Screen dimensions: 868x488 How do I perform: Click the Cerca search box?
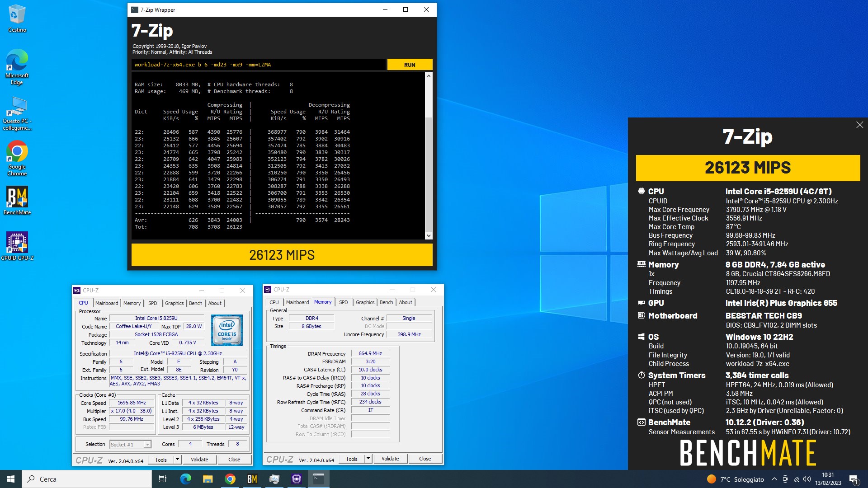pyautogui.click(x=87, y=479)
